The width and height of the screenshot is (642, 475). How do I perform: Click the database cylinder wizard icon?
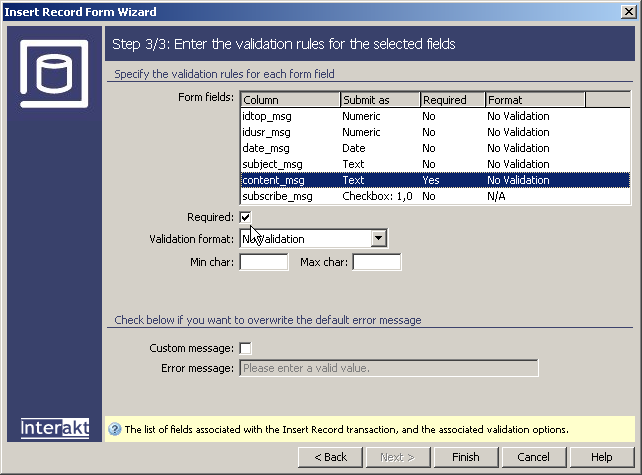click(x=55, y=73)
